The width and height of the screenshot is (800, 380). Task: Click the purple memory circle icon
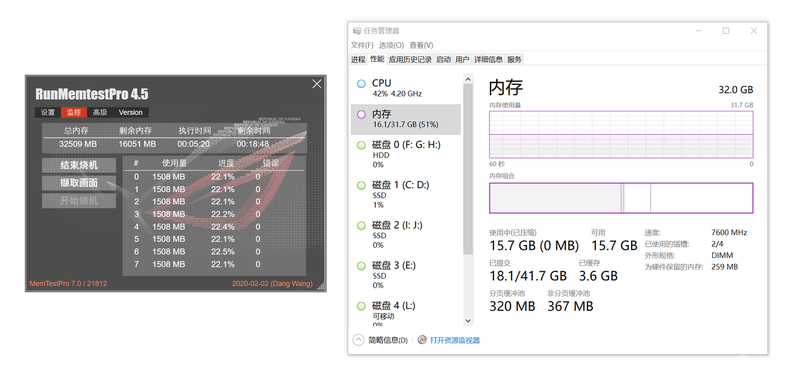[361, 115]
